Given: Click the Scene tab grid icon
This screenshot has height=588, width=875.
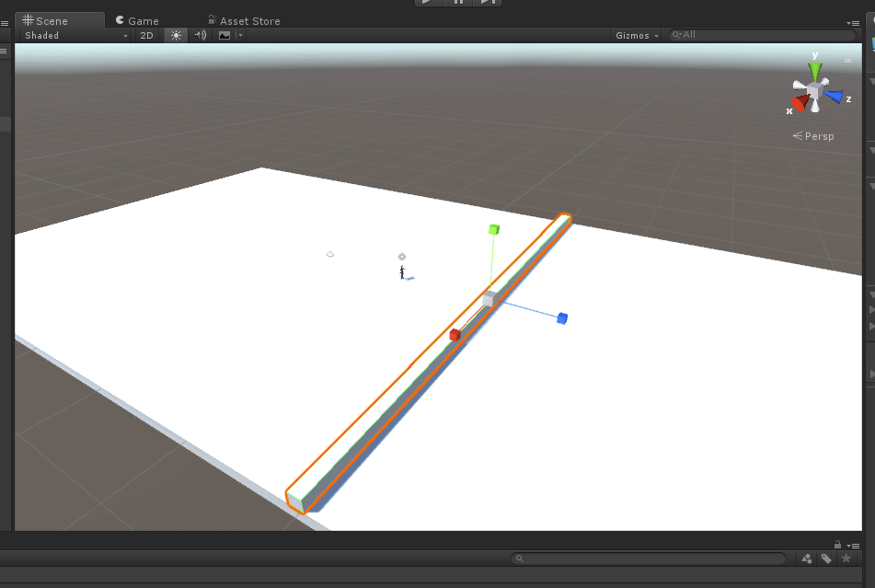Looking at the screenshot, I should coord(28,20).
